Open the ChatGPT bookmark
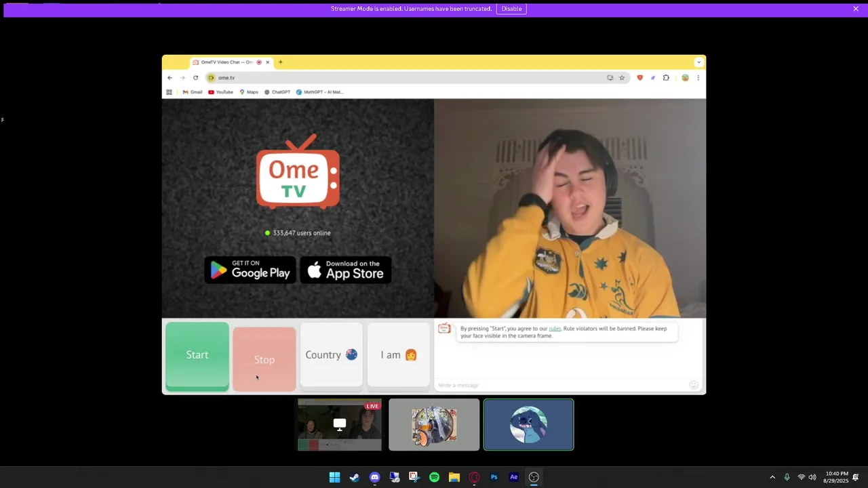Image resolution: width=868 pixels, height=488 pixels. [277, 92]
